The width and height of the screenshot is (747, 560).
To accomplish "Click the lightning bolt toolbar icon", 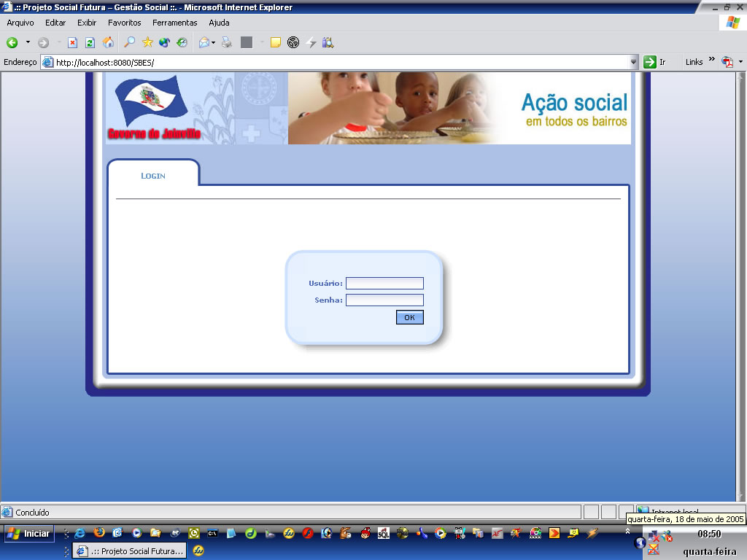I will (x=311, y=42).
